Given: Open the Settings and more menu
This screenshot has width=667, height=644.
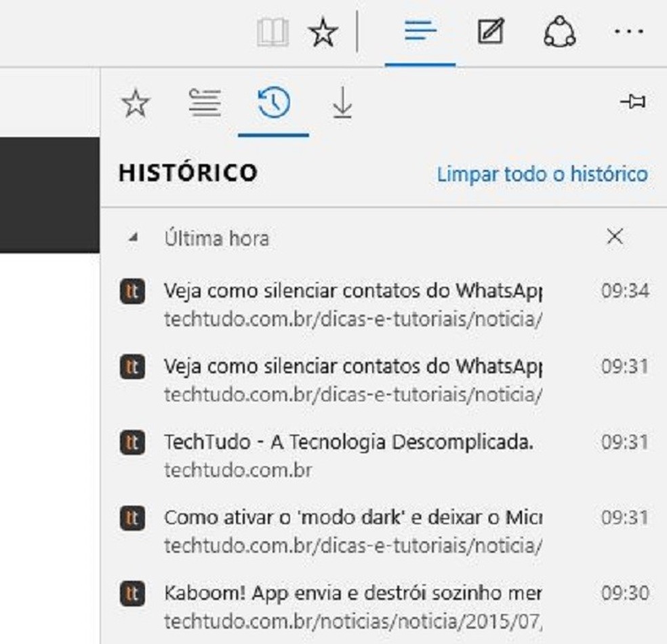Looking at the screenshot, I should click(630, 31).
